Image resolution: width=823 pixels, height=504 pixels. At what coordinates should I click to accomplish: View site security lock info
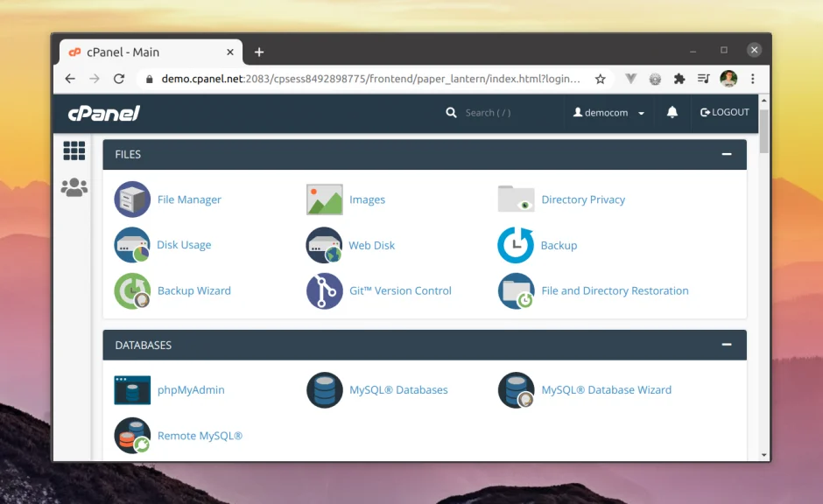point(150,80)
